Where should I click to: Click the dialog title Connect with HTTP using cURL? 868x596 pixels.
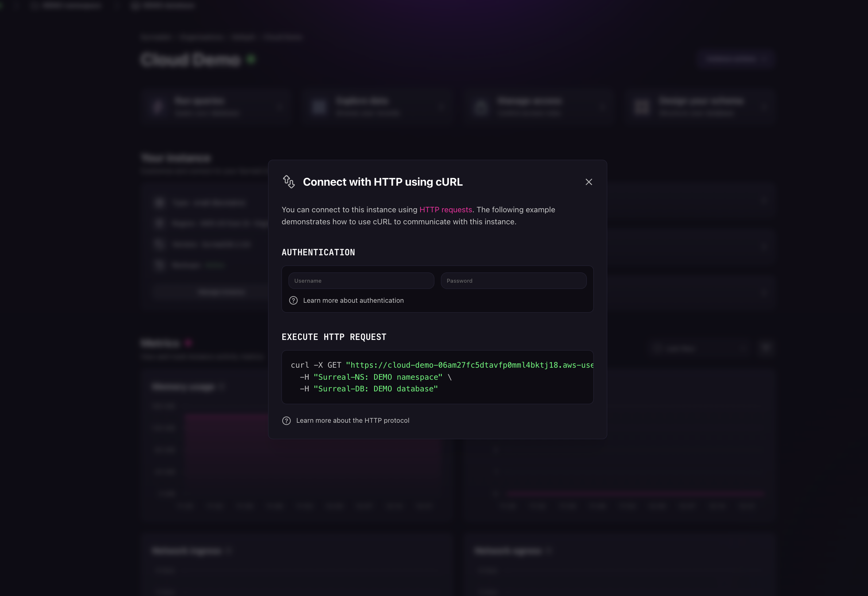pyautogui.click(x=383, y=182)
